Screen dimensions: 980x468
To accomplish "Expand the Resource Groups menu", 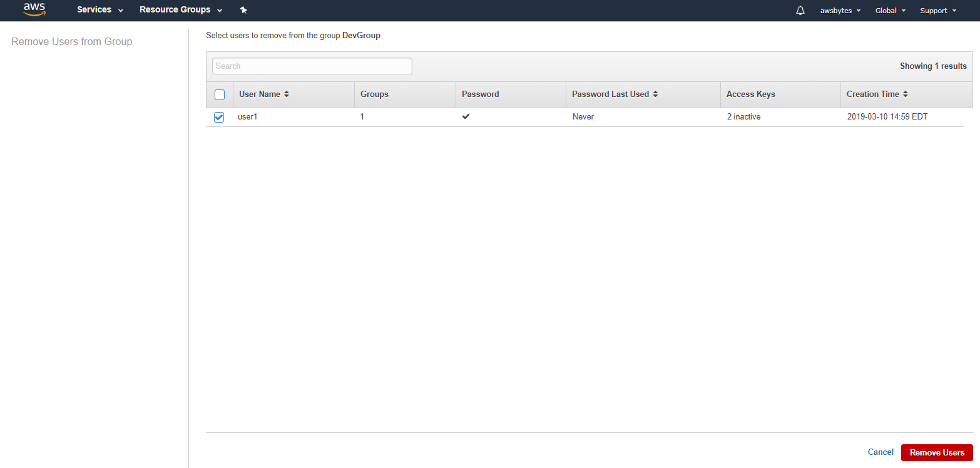I will tap(181, 10).
